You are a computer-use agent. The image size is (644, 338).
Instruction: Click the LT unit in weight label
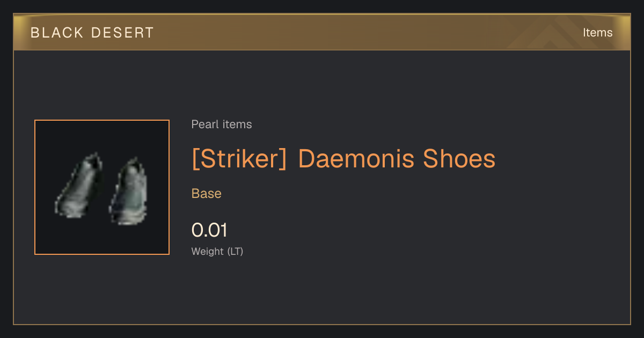[235, 251]
